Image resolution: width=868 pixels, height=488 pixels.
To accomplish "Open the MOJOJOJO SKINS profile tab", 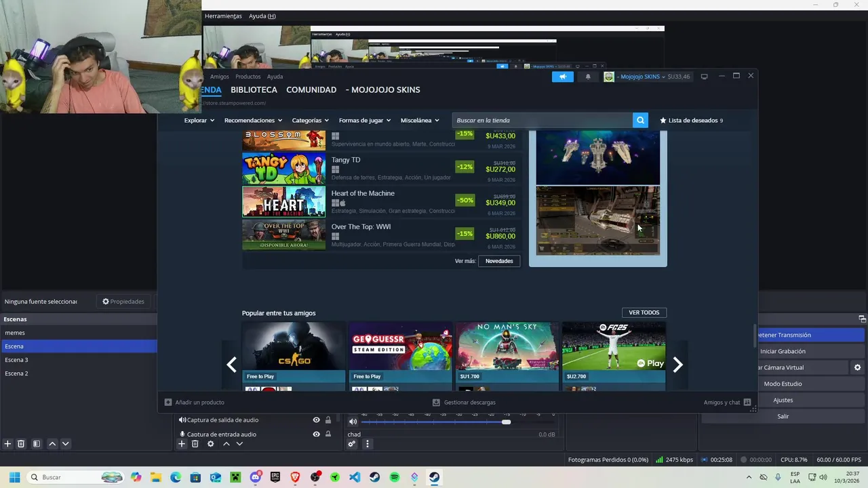I will tap(383, 89).
